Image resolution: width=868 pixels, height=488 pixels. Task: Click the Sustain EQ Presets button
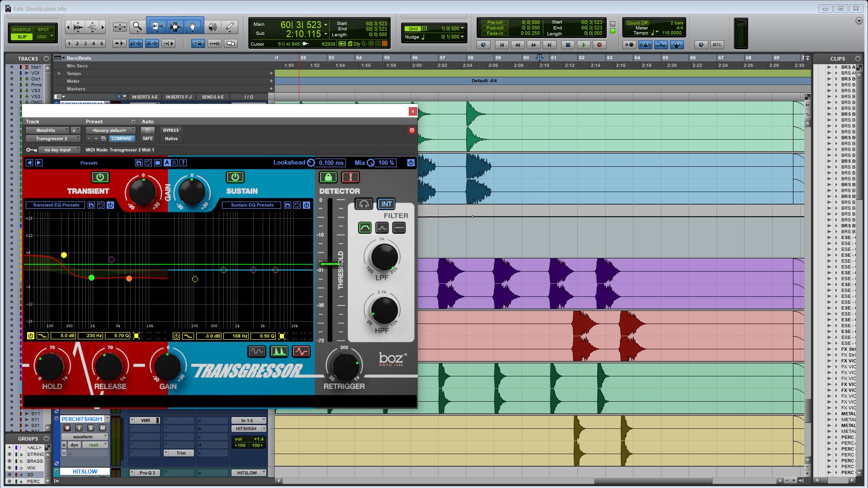tap(251, 205)
